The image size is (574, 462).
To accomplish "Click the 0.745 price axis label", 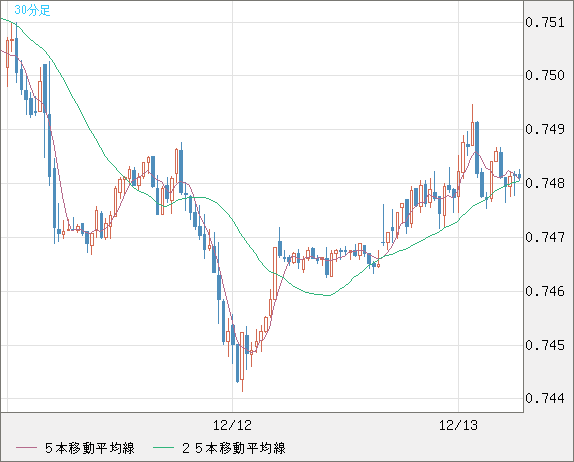I will [545, 345].
